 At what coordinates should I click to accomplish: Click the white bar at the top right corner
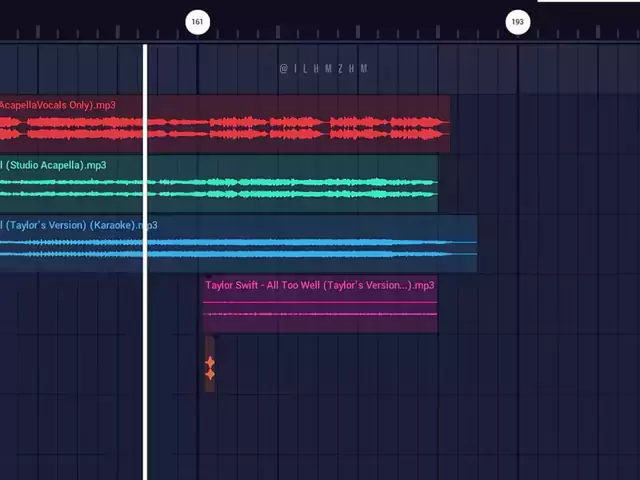point(588,2)
